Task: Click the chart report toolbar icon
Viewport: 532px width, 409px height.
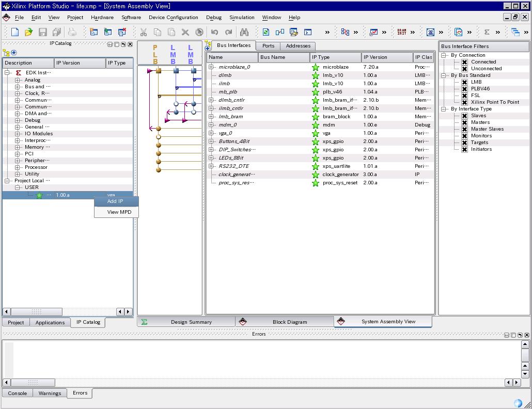Action: pyautogui.click(x=458, y=32)
